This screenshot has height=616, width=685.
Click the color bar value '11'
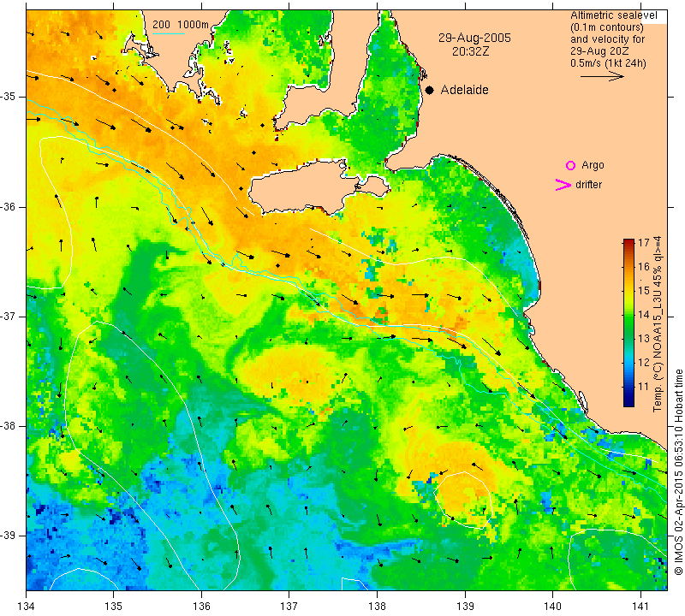[644, 387]
